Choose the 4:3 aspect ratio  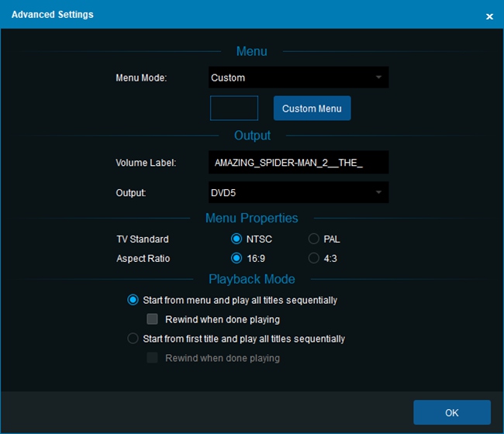coord(314,258)
